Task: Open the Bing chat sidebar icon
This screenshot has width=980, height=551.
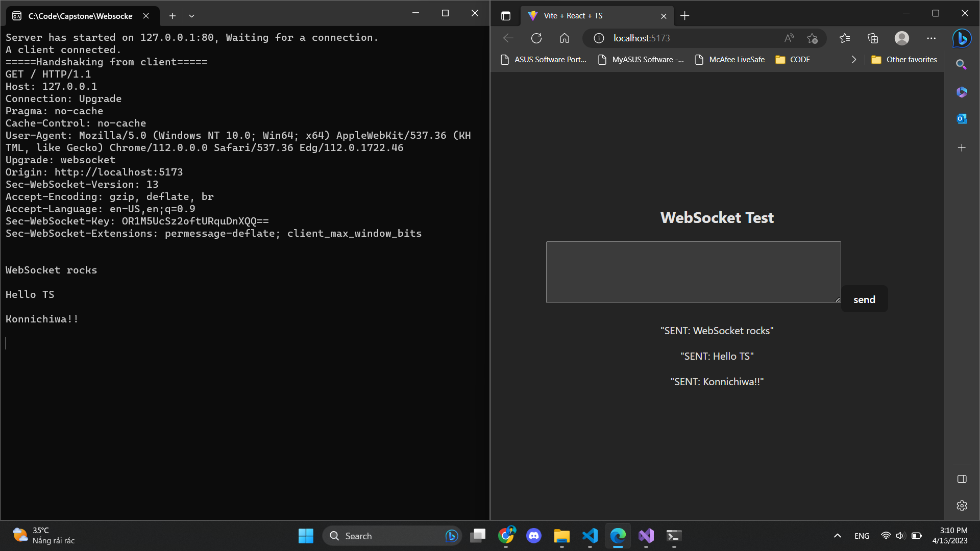Action: point(962,38)
